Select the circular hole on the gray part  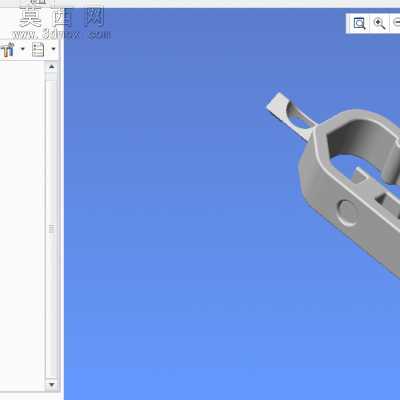pyautogui.click(x=347, y=212)
